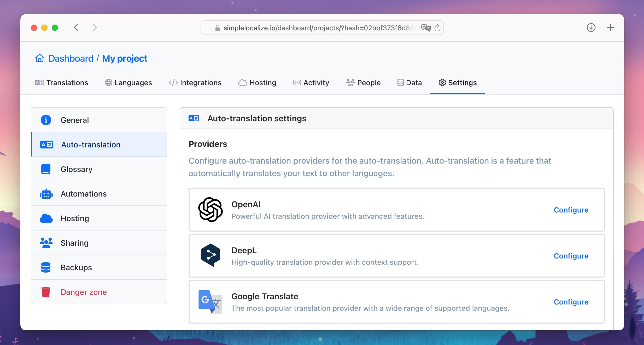Image resolution: width=644 pixels, height=345 pixels.
Task: Click the address bar lock icon
Action: click(x=218, y=28)
